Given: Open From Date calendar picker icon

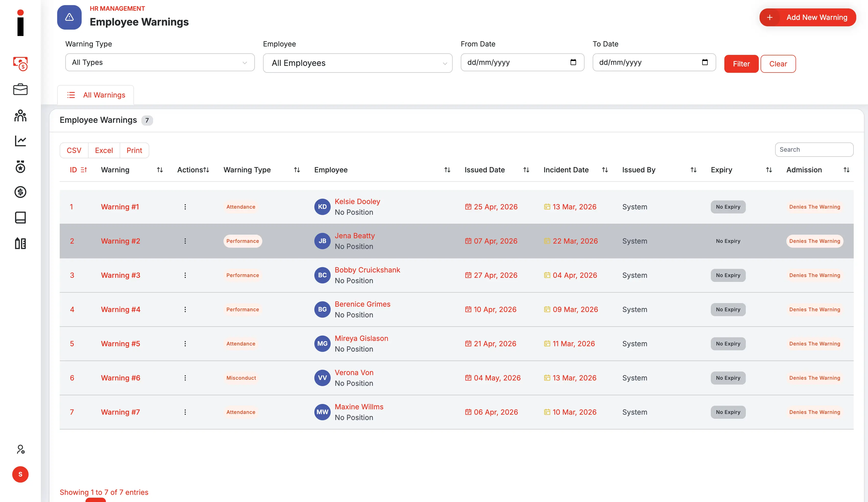Looking at the screenshot, I should pyautogui.click(x=573, y=62).
